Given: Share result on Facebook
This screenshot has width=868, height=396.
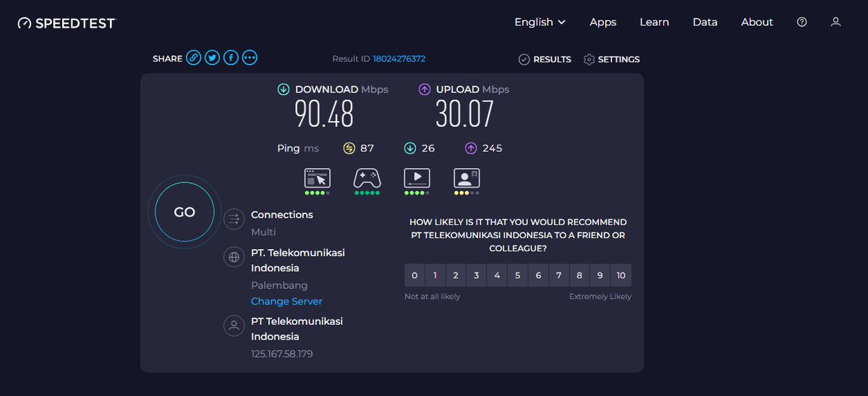Looking at the screenshot, I should coord(231,58).
